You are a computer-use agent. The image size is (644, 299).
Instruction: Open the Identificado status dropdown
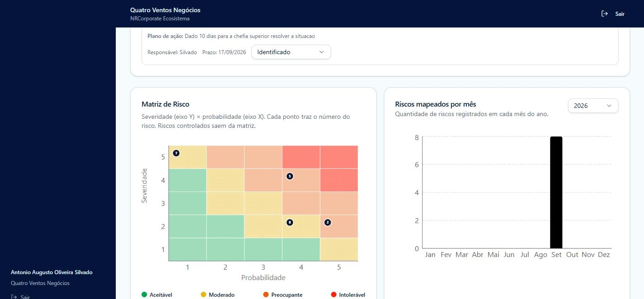click(291, 52)
